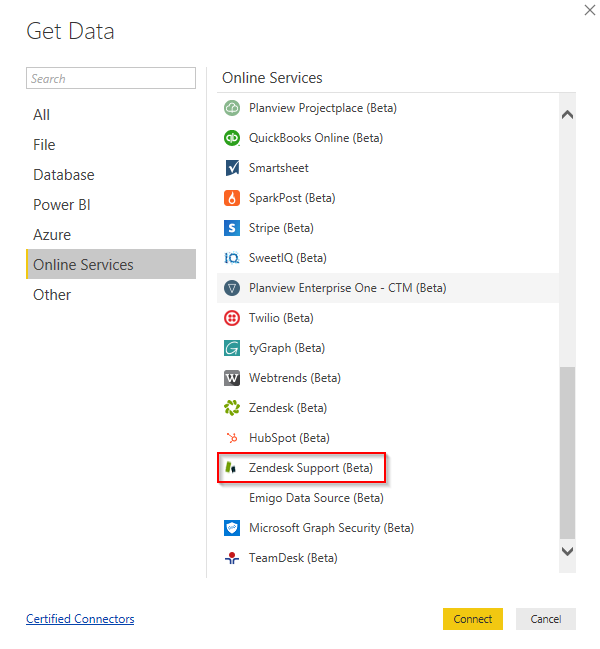The image size is (600, 649).
Task: Click the Search connectors input field
Action: 111,78
